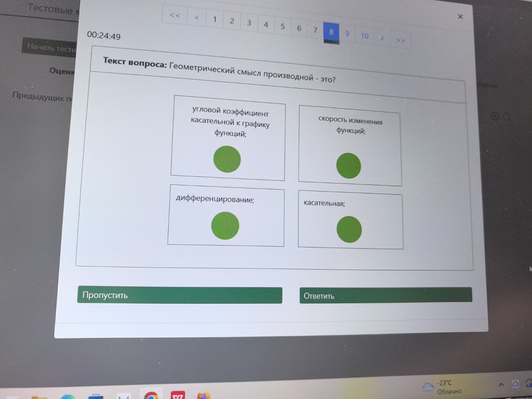Open question 5 in the pagination

283,27
